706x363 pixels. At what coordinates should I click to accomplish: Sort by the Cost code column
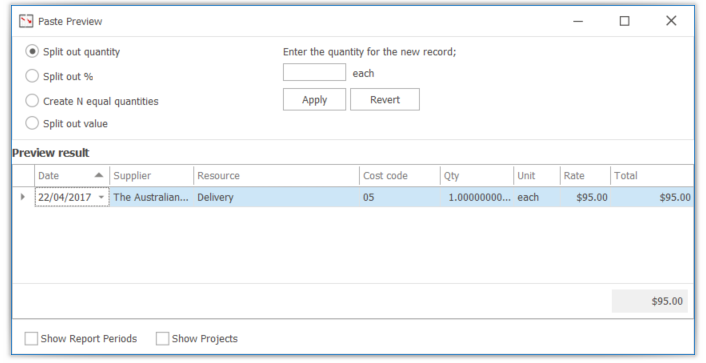[x=400, y=176]
